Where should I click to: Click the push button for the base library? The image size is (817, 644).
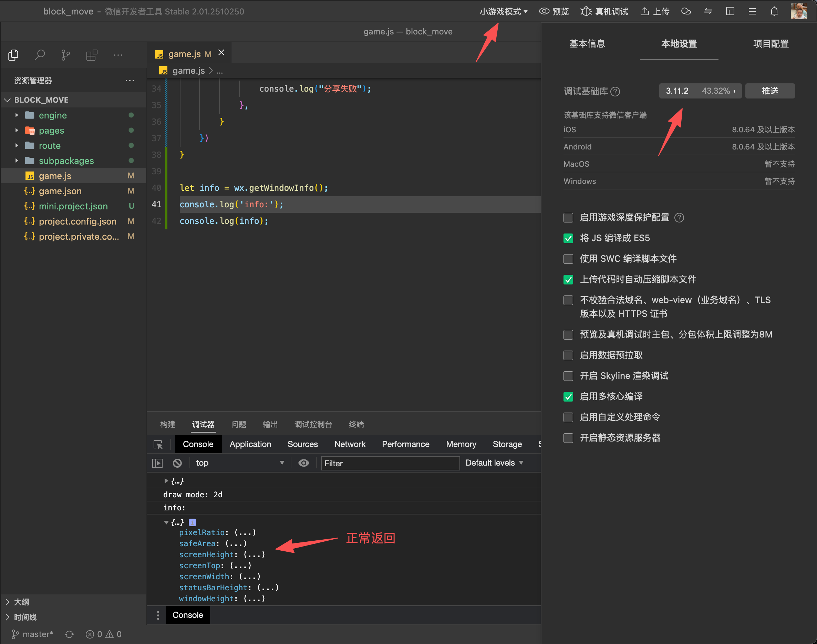point(769,91)
